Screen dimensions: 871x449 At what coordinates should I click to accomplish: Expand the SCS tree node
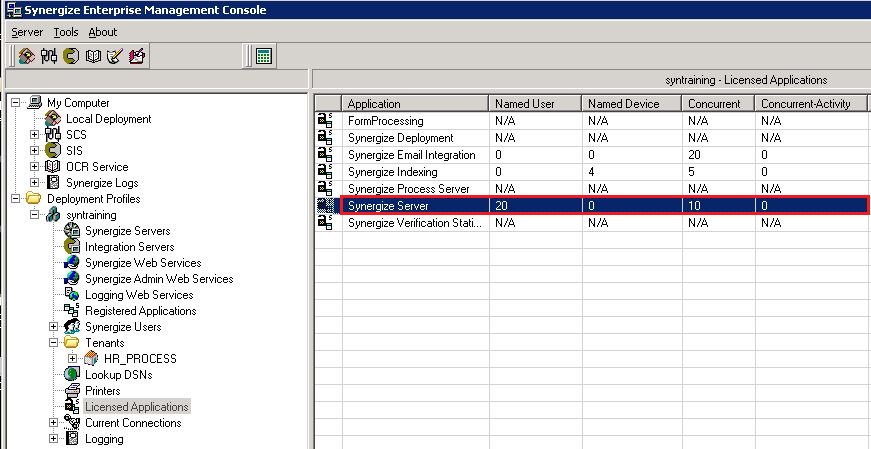(x=34, y=134)
